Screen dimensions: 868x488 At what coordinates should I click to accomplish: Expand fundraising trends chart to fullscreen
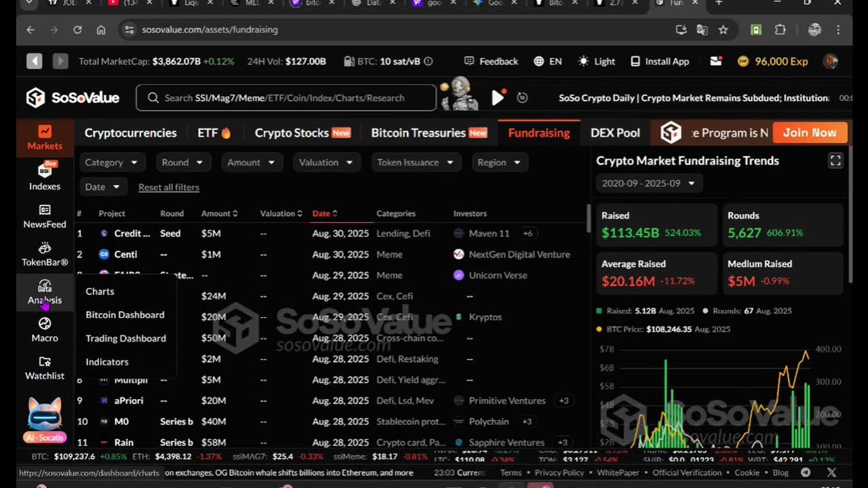[835, 161]
